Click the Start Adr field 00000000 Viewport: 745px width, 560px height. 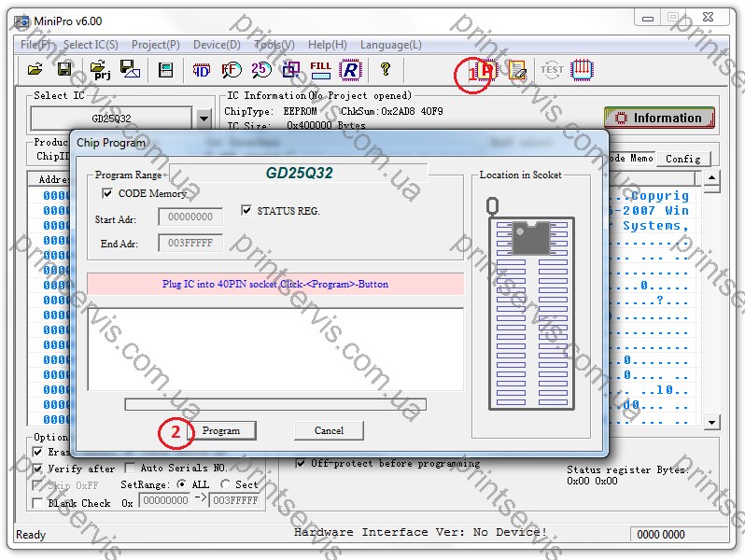190,217
